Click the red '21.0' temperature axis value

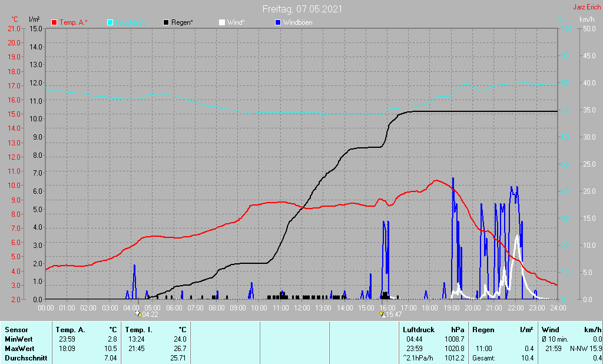pos(14,29)
